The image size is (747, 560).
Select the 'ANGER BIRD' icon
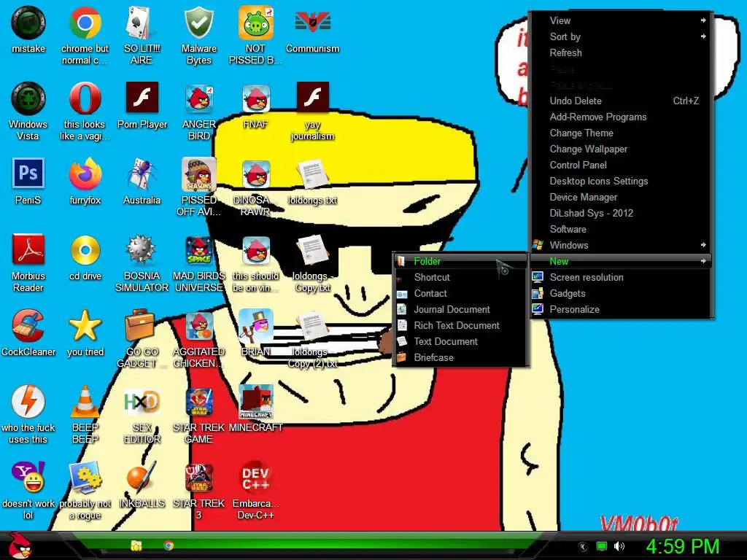click(198, 99)
